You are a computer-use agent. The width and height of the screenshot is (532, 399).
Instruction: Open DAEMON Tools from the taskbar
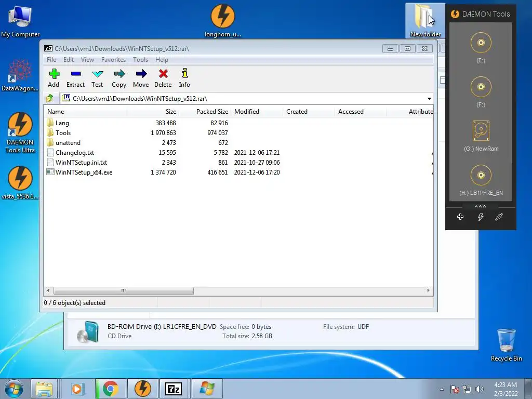tap(142, 389)
